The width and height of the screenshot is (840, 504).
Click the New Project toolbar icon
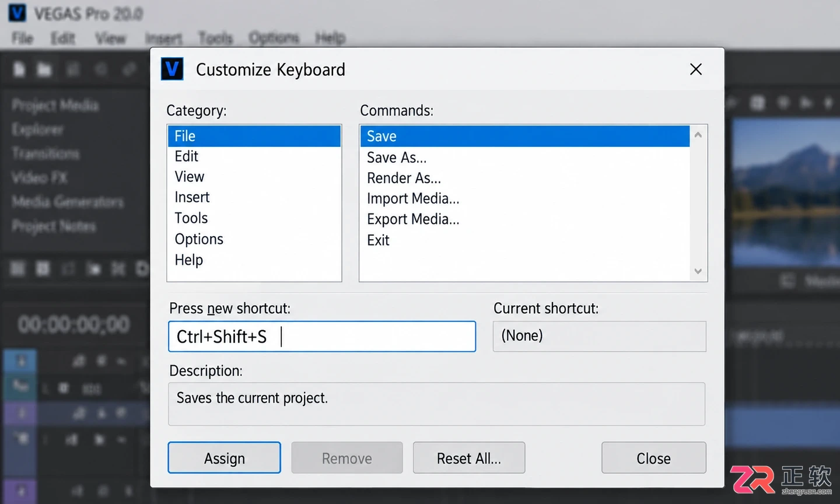[x=19, y=70]
